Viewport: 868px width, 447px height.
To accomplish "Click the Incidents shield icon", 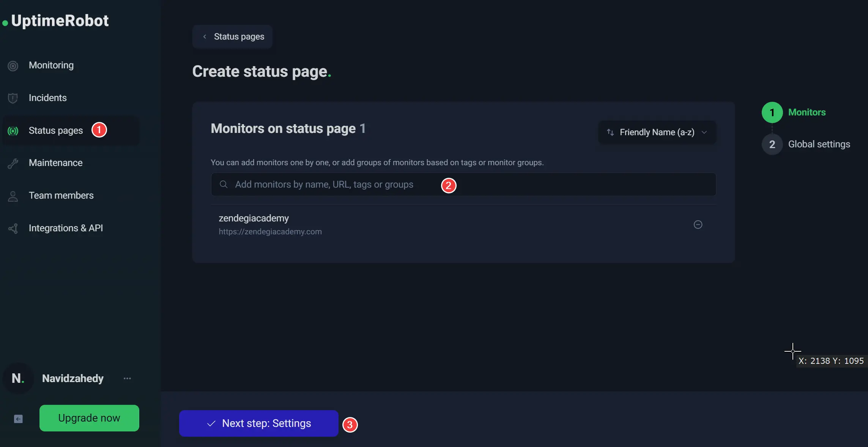I will [x=13, y=98].
